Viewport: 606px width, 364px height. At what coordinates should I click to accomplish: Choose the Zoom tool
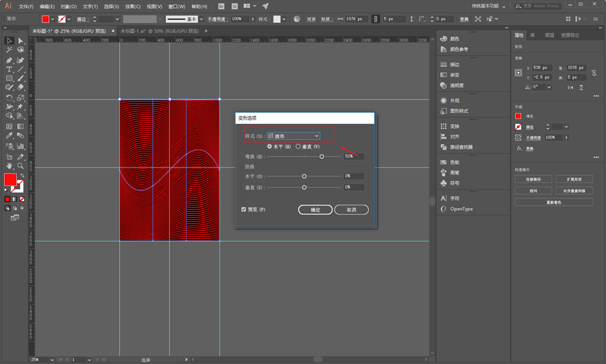21,165
